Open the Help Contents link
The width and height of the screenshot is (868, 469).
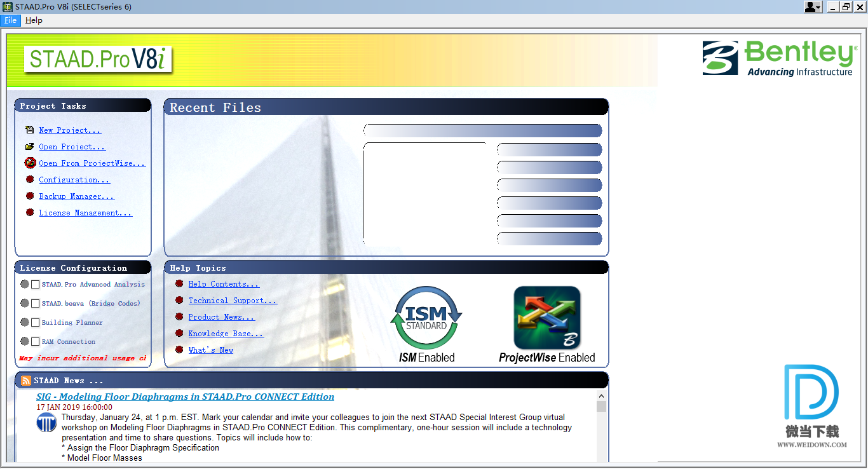coord(224,284)
